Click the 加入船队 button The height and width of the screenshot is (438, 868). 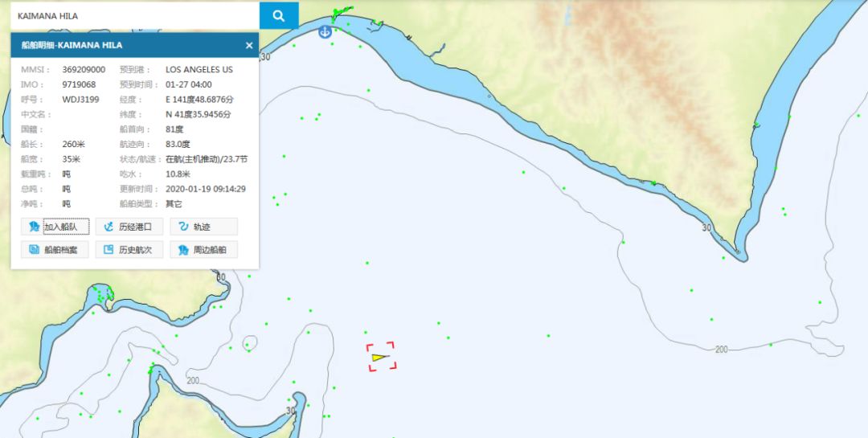(x=55, y=227)
